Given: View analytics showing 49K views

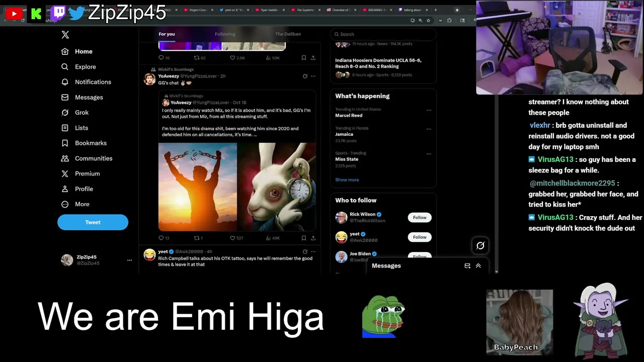Looking at the screenshot, I should coord(272,238).
